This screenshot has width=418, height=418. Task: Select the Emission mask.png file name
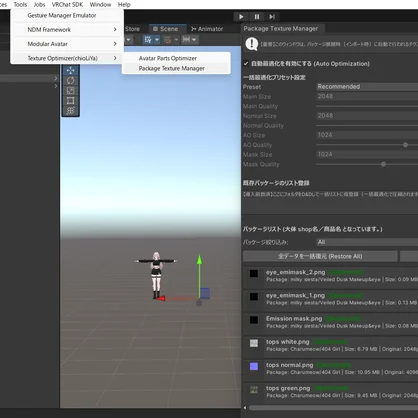294,319
